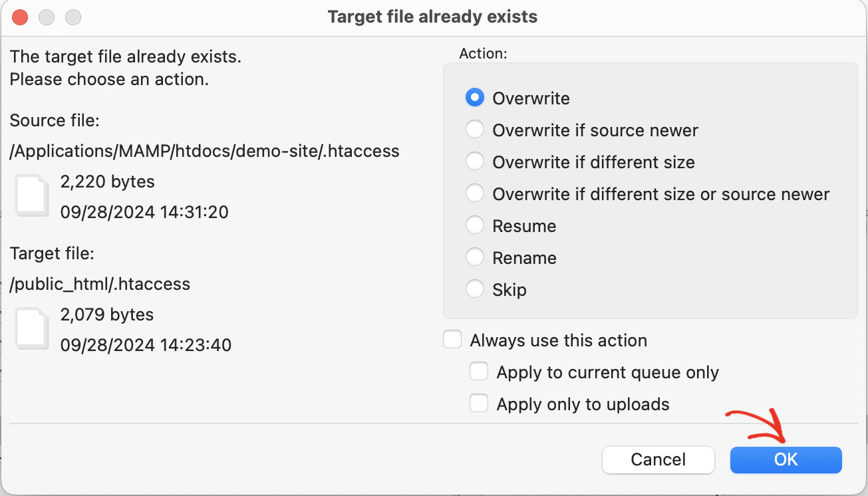The height and width of the screenshot is (496, 868).
Task: Click the timestamp 09/28/2024 14:23:40
Action: click(x=146, y=345)
